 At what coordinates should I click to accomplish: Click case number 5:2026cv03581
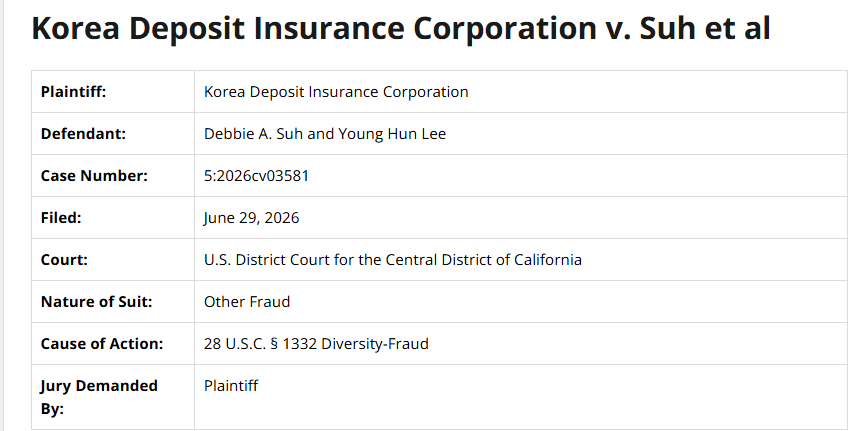(x=256, y=176)
